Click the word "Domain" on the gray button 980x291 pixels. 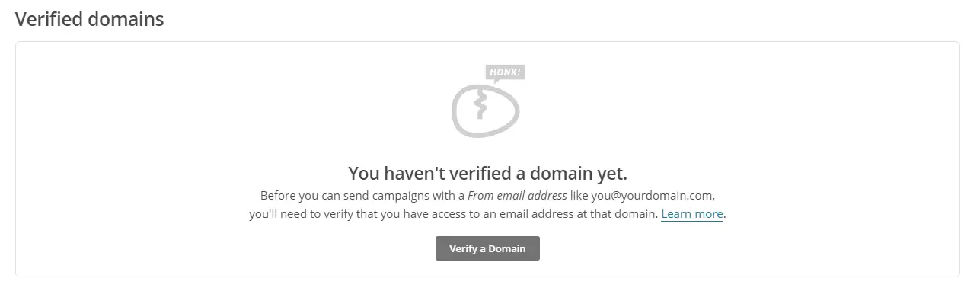[x=507, y=248]
